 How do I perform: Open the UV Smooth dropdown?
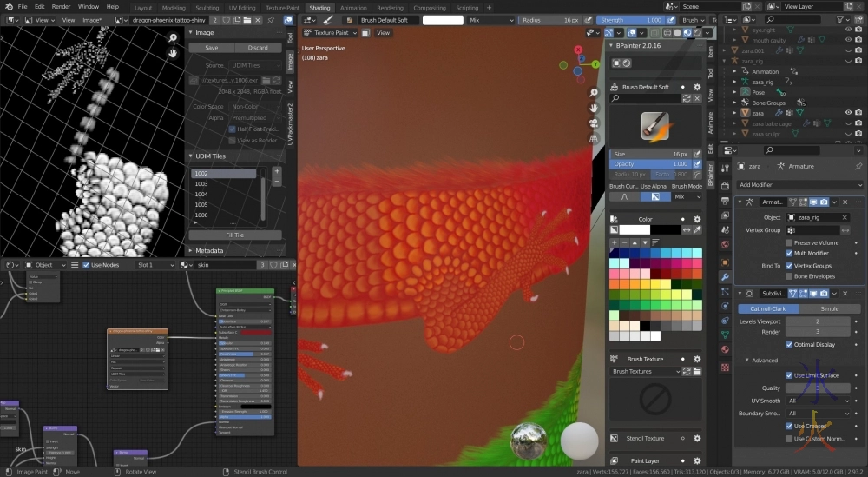click(x=819, y=401)
